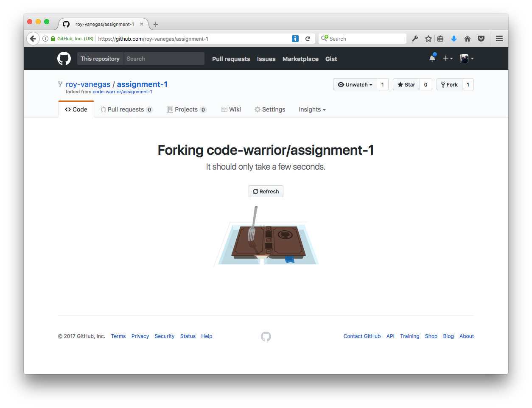Open the Help footer link
Image resolution: width=532 pixels, height=408 pixels.
click(207, 336)
